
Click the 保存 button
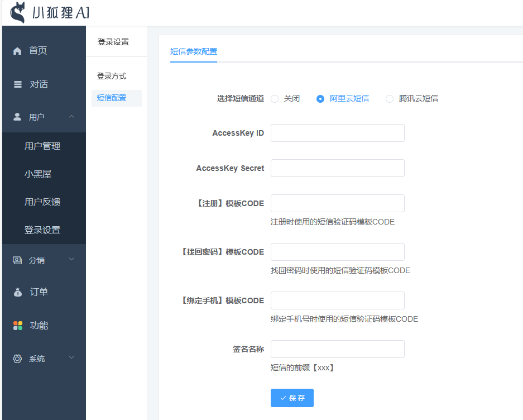(292, 398)
